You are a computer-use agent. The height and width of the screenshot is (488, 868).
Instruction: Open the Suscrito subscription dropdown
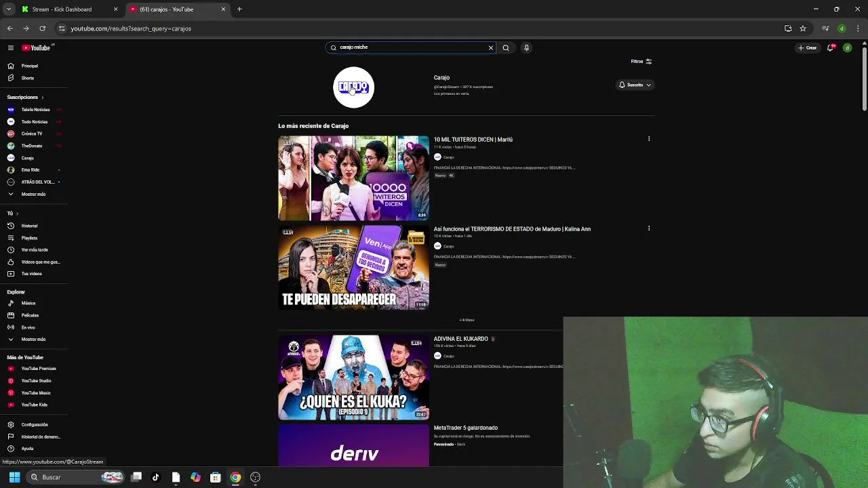tap(635, 85)
